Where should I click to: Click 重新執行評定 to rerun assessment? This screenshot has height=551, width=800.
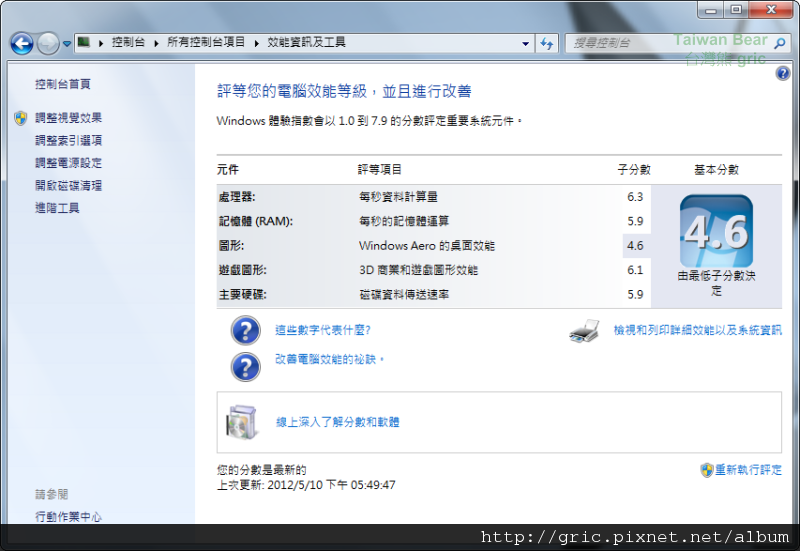point(748,470)
